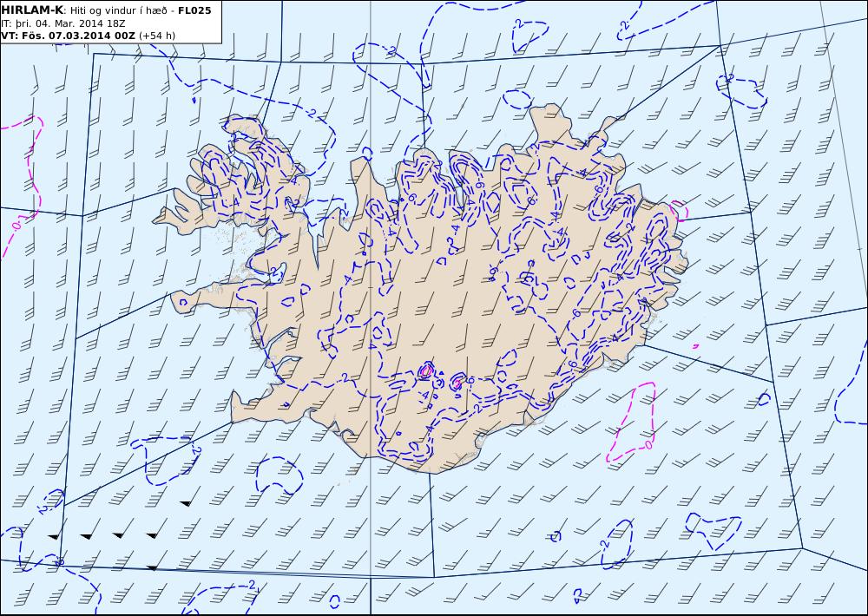Click the FL025 flight level label

(194, 10)
